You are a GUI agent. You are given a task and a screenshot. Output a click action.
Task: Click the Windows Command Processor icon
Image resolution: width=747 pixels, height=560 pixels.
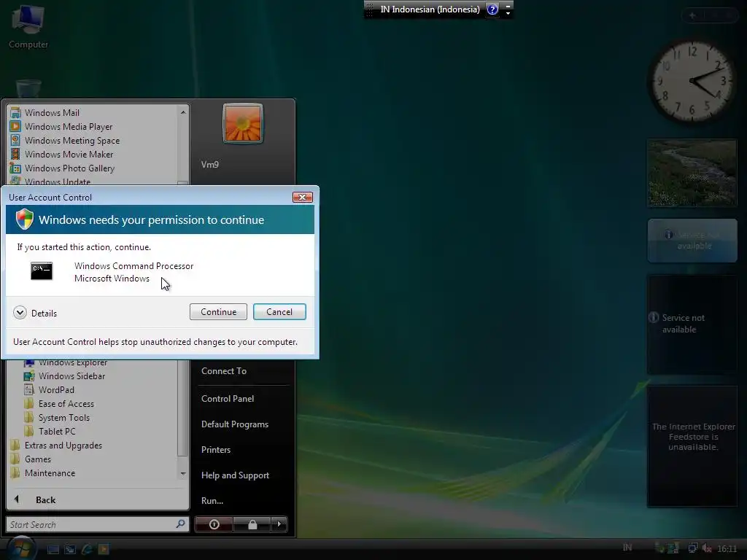(42, 271)
